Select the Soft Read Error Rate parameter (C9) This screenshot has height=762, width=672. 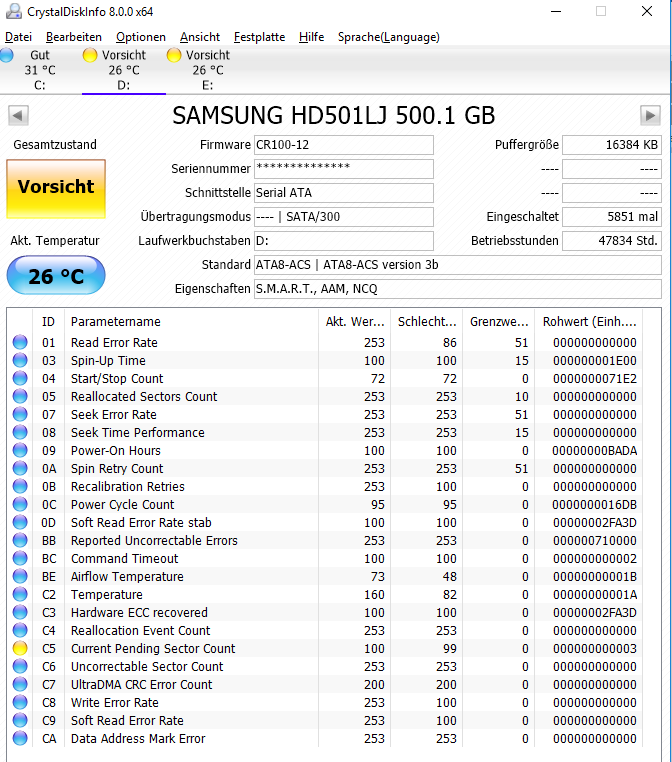(x=127, y=721)
